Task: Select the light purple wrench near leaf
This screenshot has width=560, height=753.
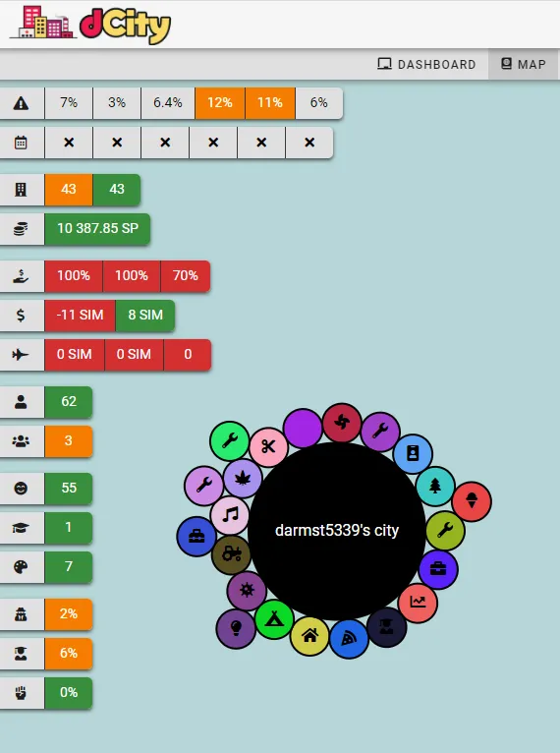Action: [204, 485]
